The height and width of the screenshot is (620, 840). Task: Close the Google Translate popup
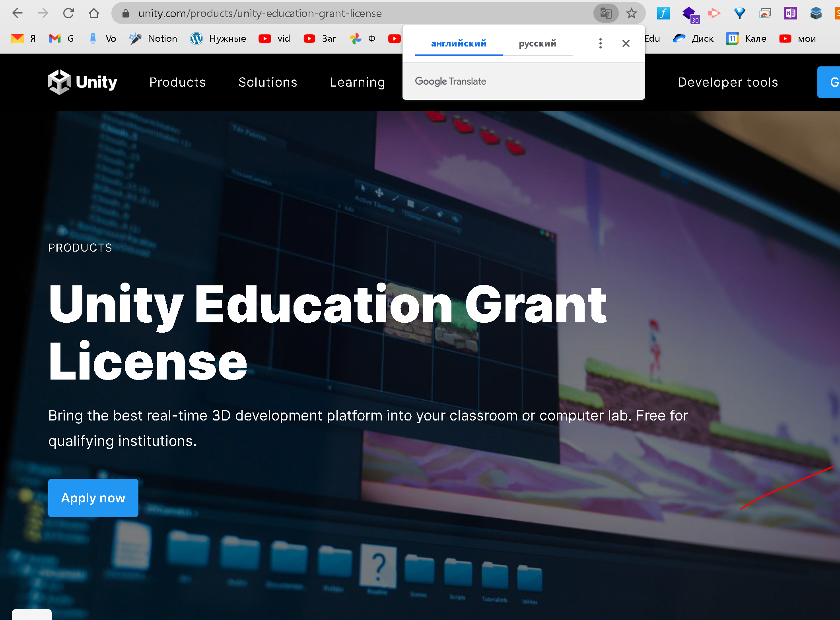point(626,43)
